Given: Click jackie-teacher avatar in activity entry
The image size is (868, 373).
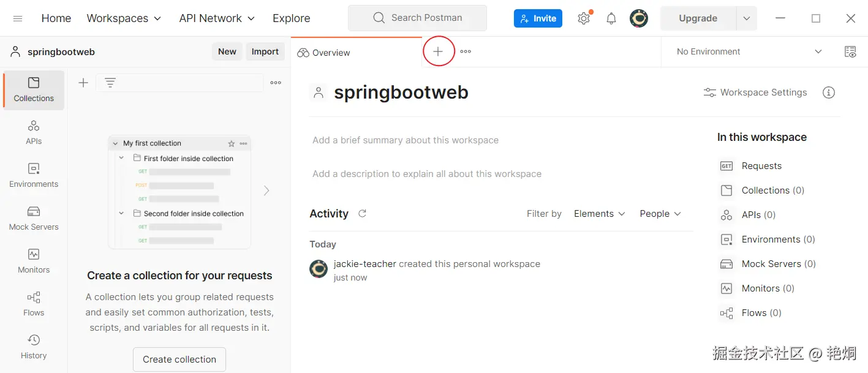Looking at the screenshot, I should click(319, 269).
